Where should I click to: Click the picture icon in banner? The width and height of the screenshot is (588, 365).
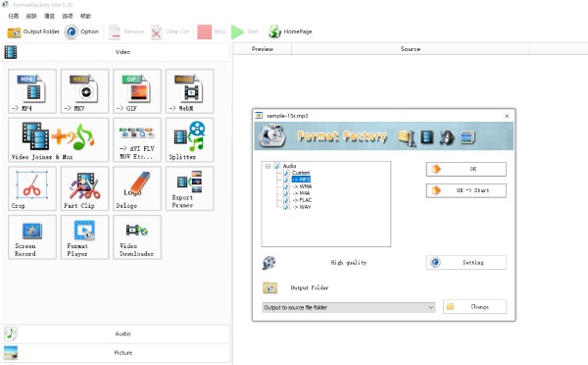[x=467, y=137]
